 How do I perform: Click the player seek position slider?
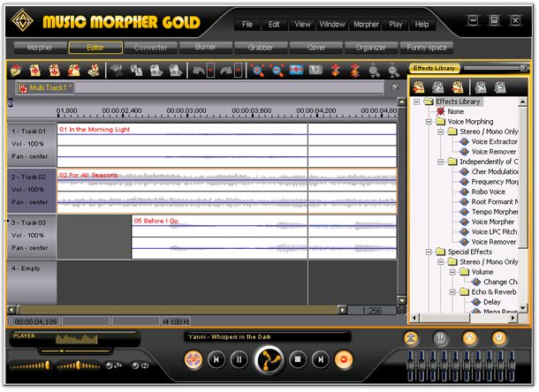[76, 351]
